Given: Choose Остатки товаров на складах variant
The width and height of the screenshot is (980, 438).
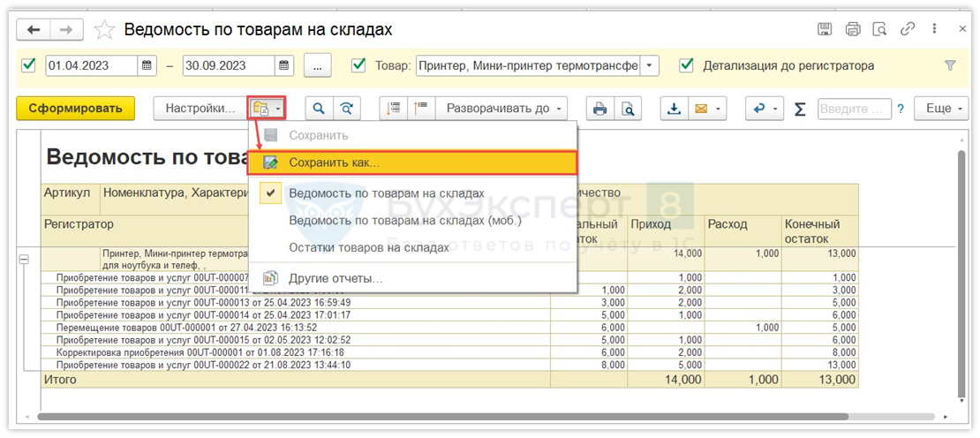Looking at the screenshot, I should tap(369, 247).
